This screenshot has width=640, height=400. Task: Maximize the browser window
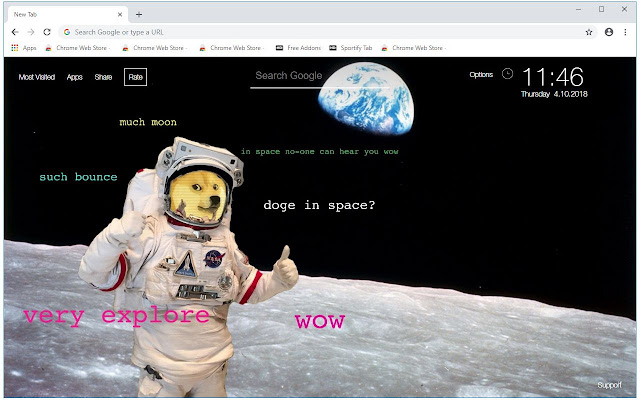coord(601,9)
